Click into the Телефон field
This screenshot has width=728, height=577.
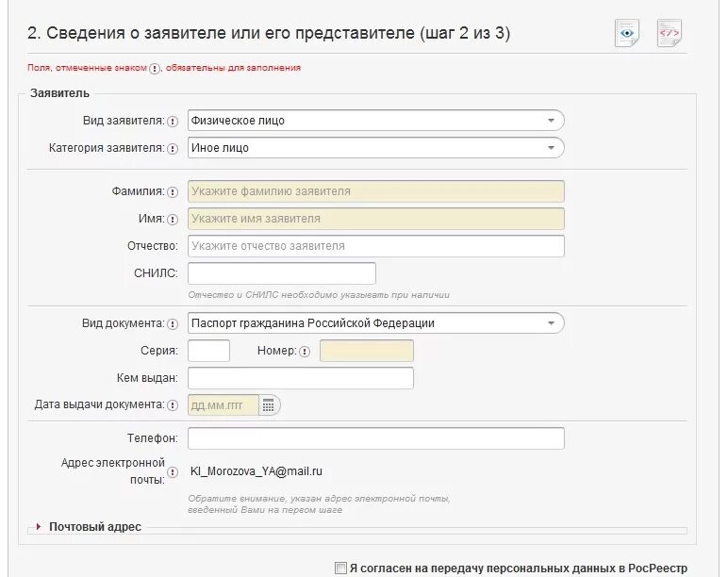coord(376,438)
